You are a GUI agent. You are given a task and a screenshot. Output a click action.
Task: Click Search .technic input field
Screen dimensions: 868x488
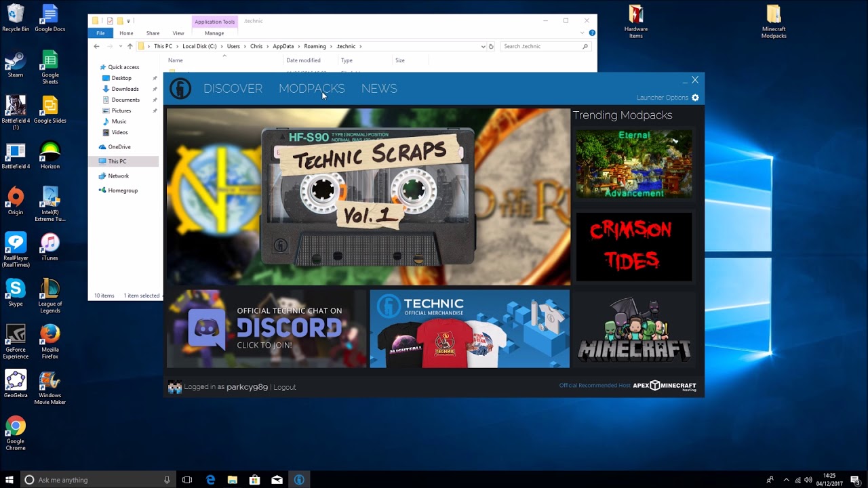(545, 46)
